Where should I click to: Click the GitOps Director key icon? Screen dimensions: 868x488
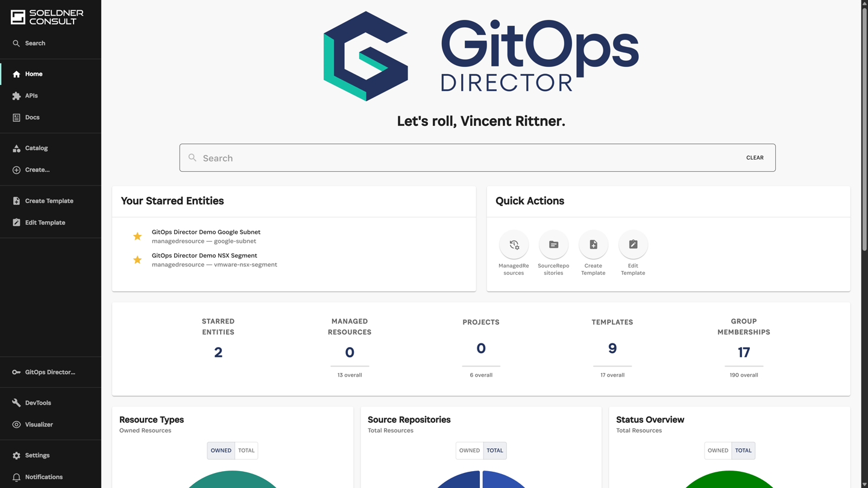tap(16, 372)
